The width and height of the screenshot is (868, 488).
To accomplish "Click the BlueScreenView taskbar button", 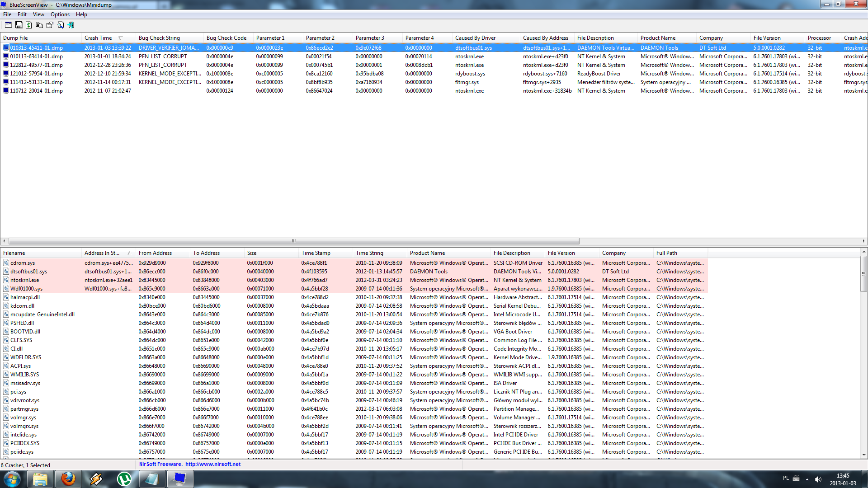I will click(x=180, y=479).
